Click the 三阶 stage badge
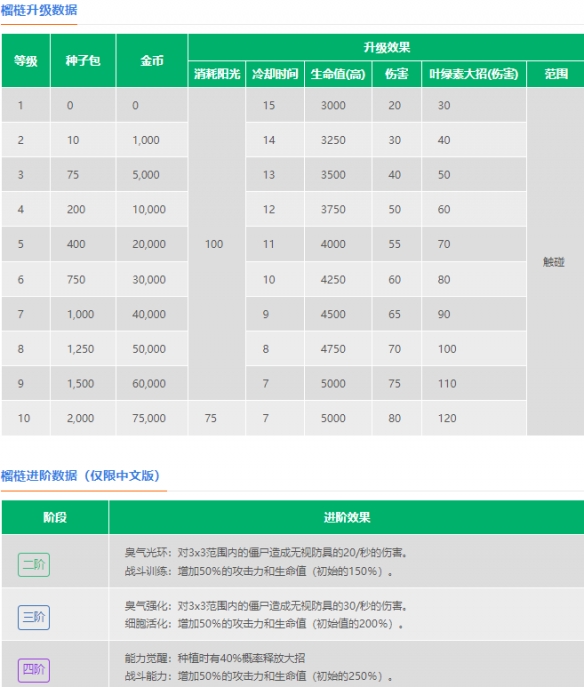Screen dimensions: 584x687 click(x=34, y=617)
